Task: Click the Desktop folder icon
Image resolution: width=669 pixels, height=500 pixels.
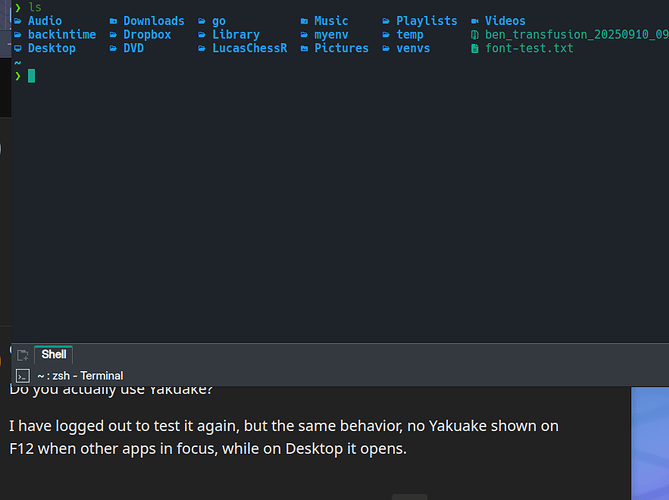Action: pyautogui.click(x=18, y=48)
